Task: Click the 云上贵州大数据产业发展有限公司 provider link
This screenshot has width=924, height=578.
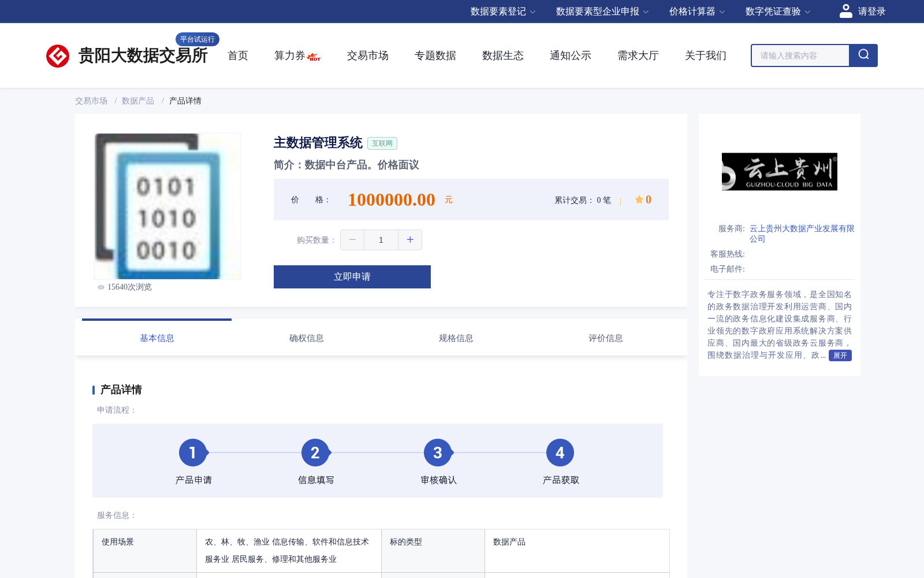Action: (802, 234)
